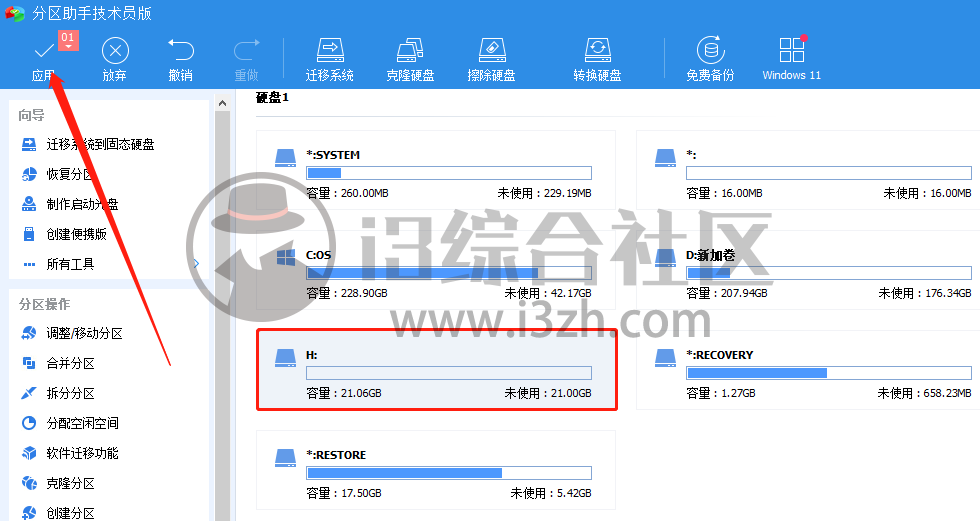Click the 恢复分区 sidebar icon
This screenshot has height=521, width=980.
click(x=29, y=174)
